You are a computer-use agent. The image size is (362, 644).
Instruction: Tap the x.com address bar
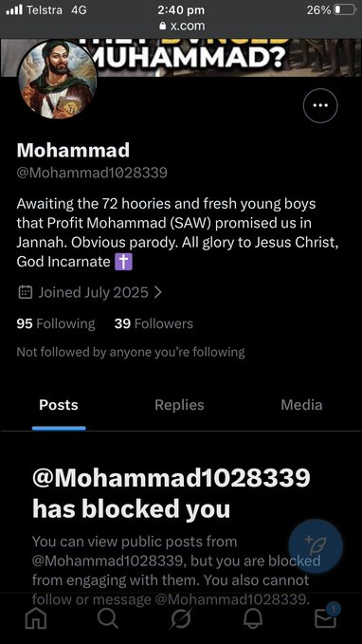tap(181, 26)
